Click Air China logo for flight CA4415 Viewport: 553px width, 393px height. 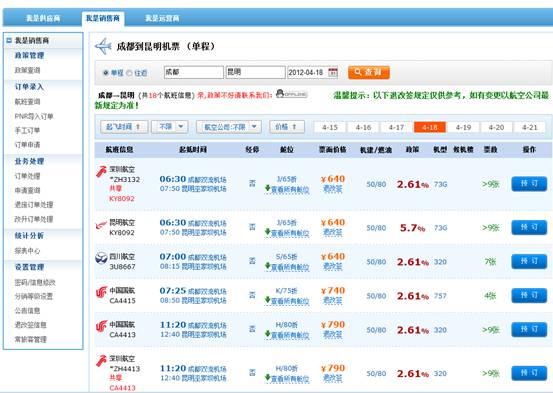pyautogui.click(x=101, y=292)
